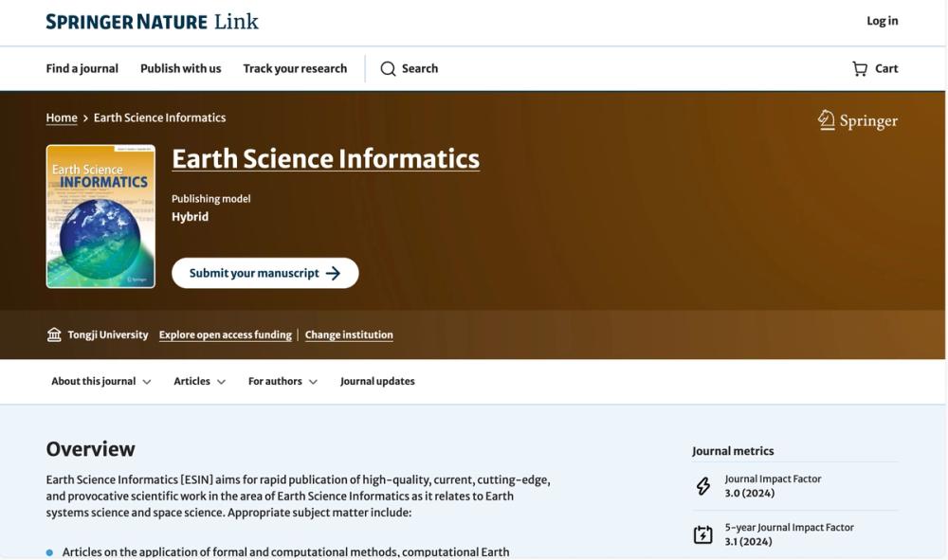Click the overview paragraph starting 'Earth Science Informatics [ESIN]'
The height and width of the screenshot is (560, 948).
coord(298,496)
